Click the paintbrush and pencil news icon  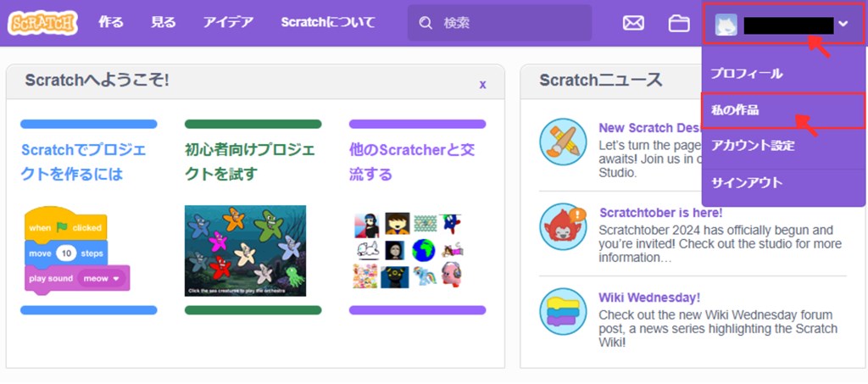pos(563,142)
